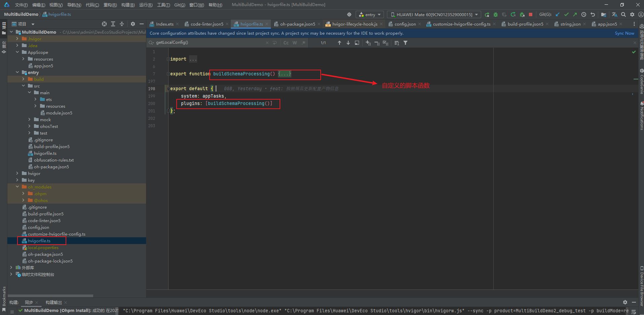644x315 pixels.
Task: Click the Sync Now link
Action: pos(624,33)
